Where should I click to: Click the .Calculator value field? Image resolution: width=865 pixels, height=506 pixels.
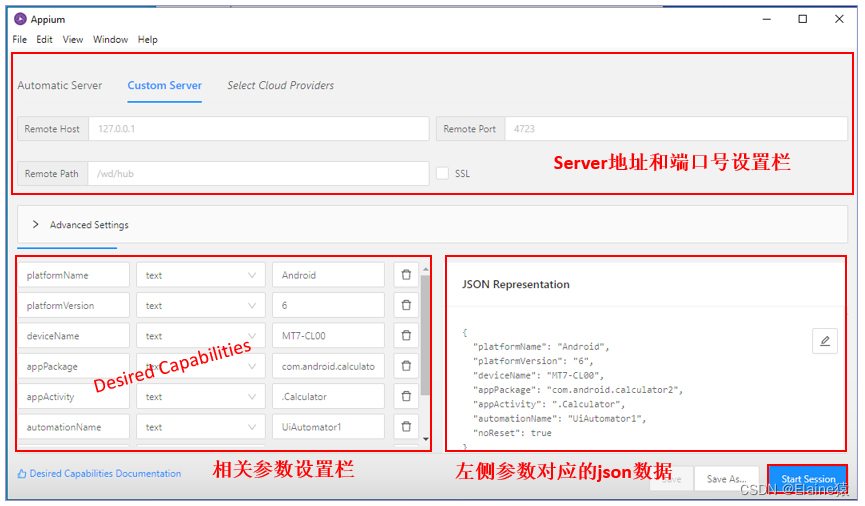[328, 396]
